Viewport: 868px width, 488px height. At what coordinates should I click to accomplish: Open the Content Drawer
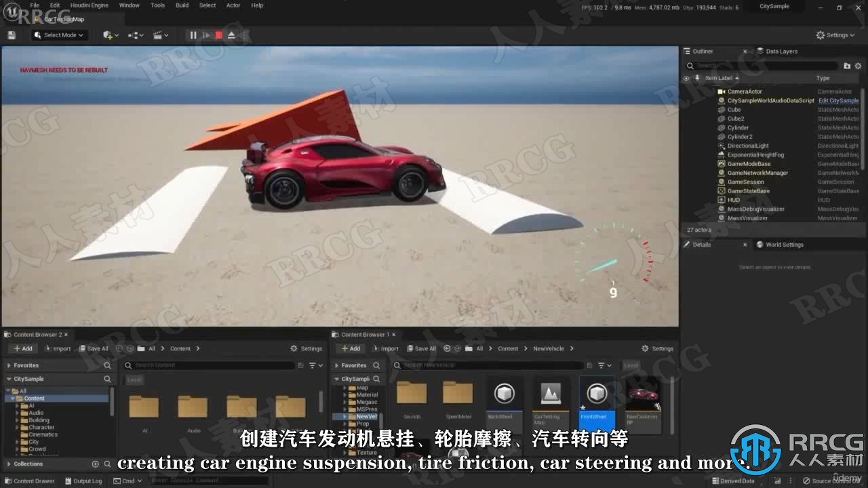click(30, 481)
